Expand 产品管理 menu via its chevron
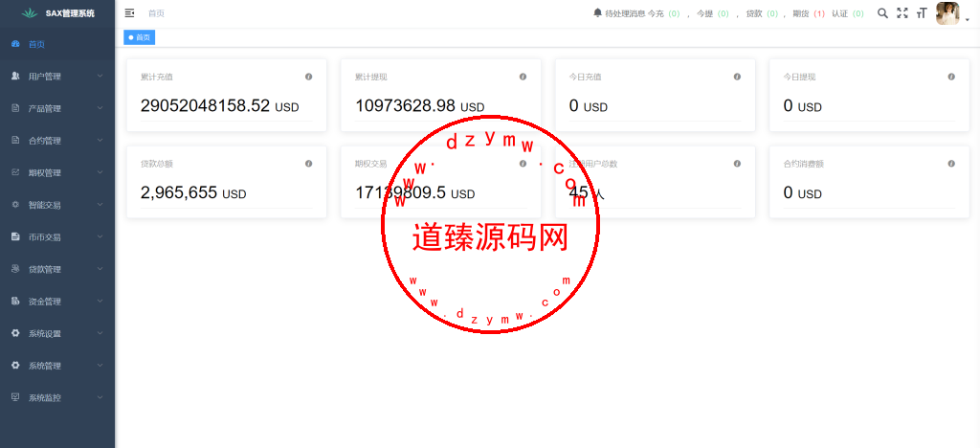The height and width of the screenshot is (448, 980). tap(100, 108)
